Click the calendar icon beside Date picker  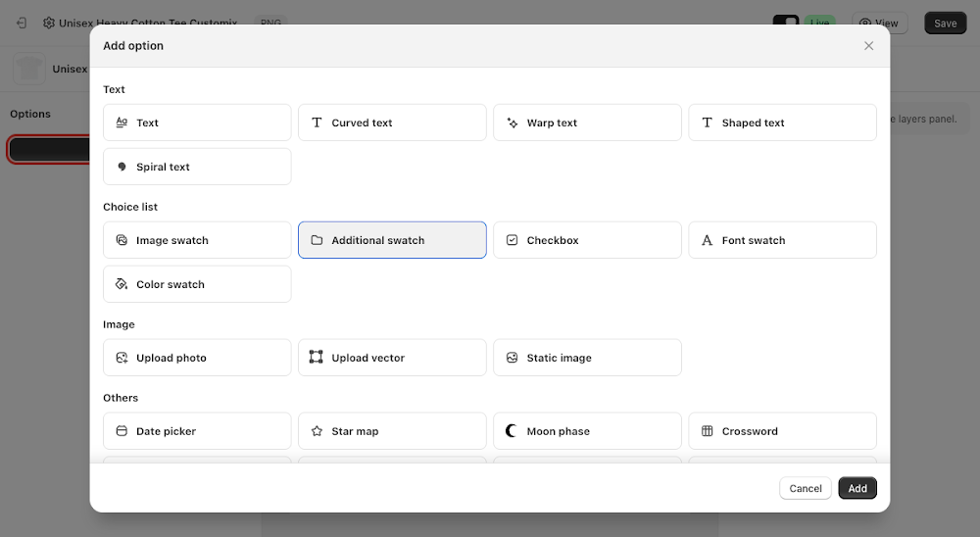point(122,431)
